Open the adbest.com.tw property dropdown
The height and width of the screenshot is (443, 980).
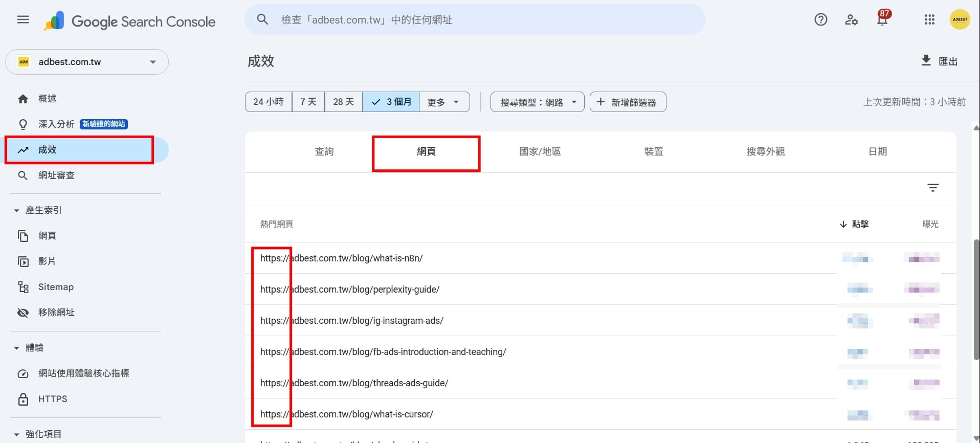tap(87, 62)
